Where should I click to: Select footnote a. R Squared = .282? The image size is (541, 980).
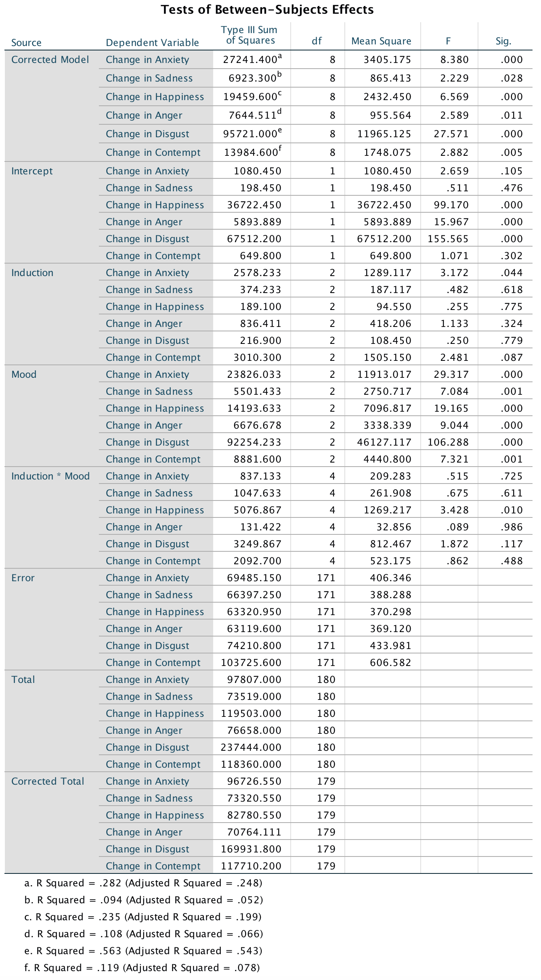(143, 883)
